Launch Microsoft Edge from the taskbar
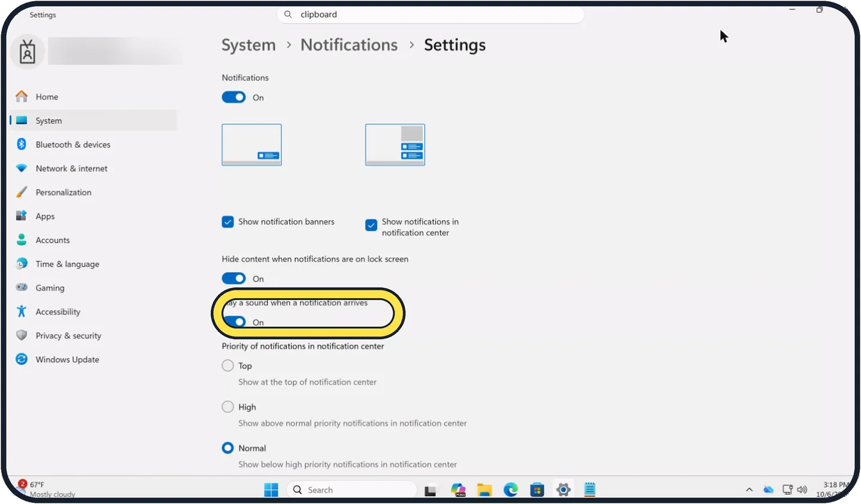The width and height of the screenshot is (861, 504). (511, 490)
